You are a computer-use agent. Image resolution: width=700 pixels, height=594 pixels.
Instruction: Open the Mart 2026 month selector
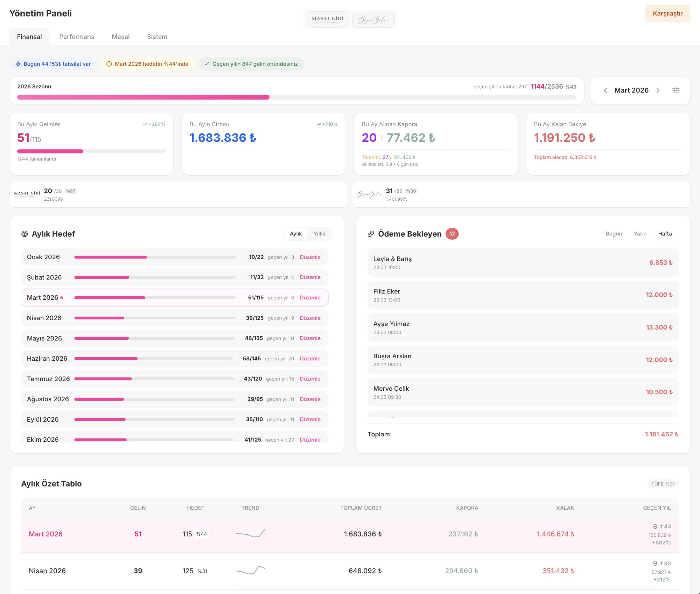631,91
